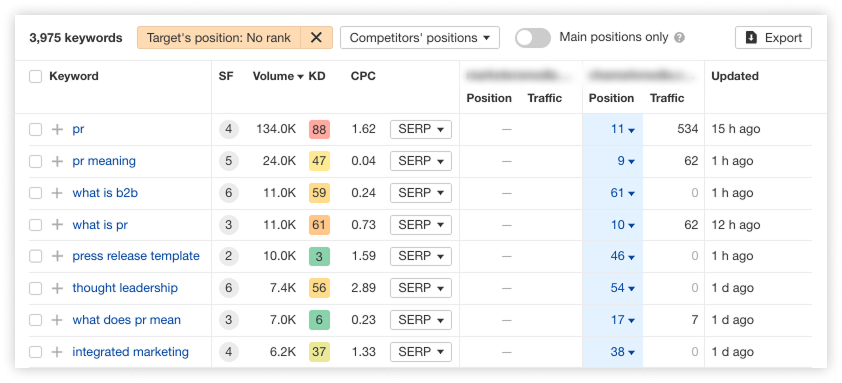Viewport: 842px width, 383px height.
Task: Open the SERP dropdown for 'pr'
Action: pyautogui.click(x=421, y=129)
